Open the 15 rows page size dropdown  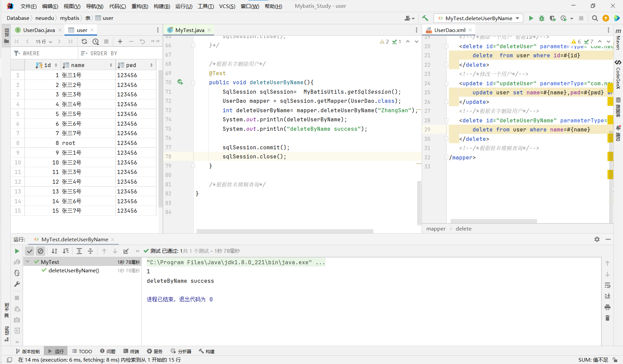click(x=44, y=41)
